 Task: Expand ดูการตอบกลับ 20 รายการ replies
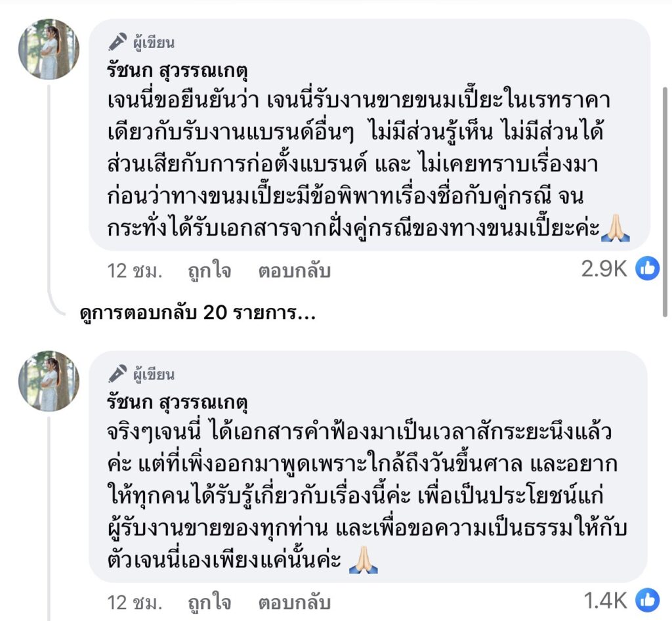(x=197, y=313)
